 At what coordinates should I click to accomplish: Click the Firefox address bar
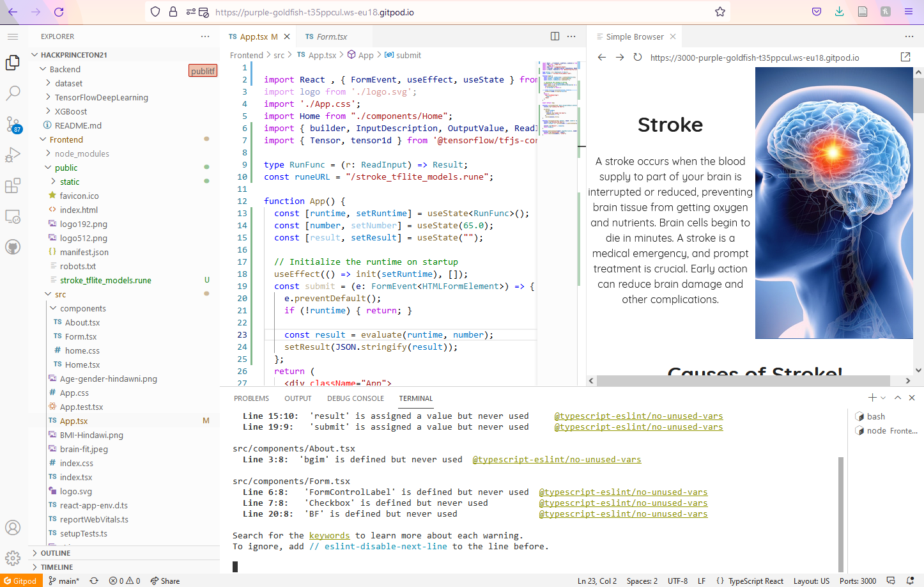click(438, 12)
